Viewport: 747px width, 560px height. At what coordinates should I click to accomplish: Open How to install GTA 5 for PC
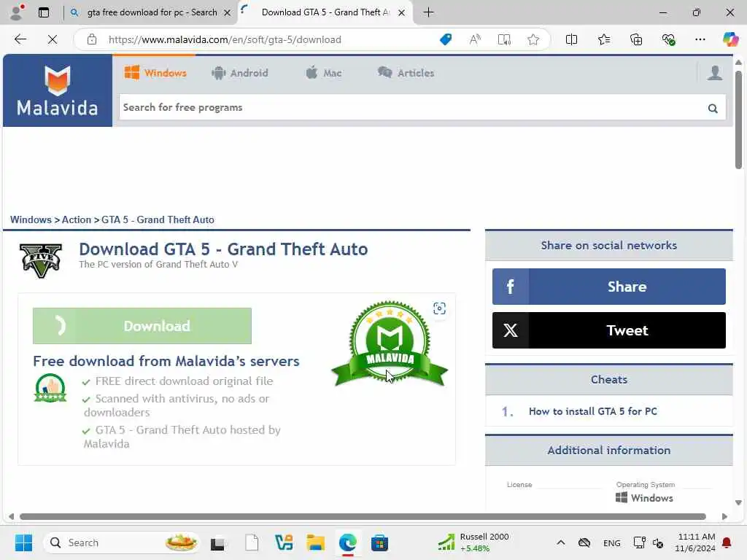pos(592,411)
